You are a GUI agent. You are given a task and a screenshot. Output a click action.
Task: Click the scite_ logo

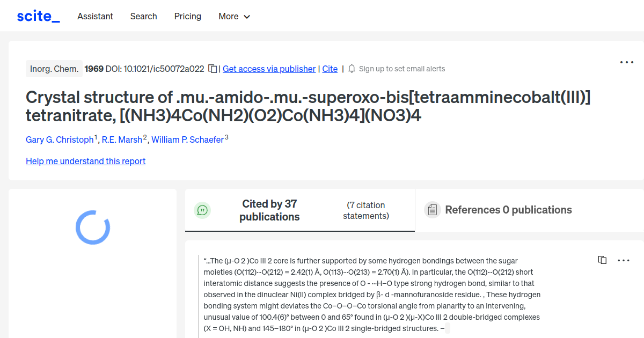[x=38, y=16]
